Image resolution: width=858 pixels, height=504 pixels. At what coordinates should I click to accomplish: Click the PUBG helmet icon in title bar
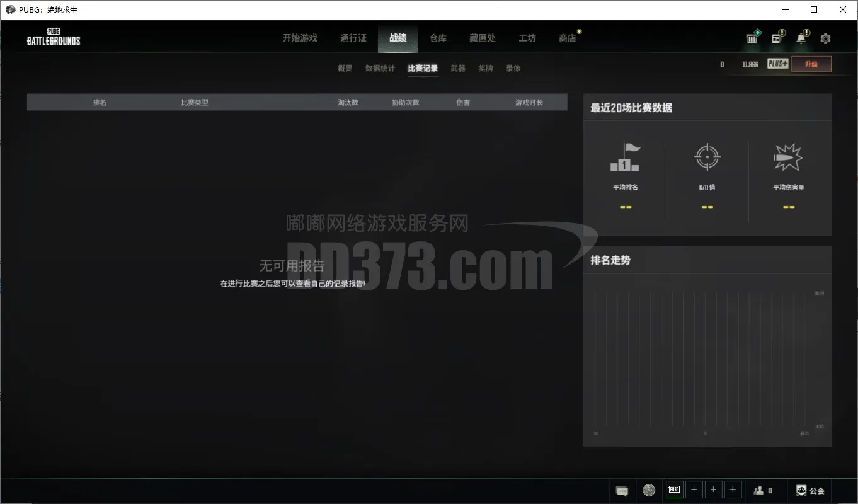tap(10, 10)
